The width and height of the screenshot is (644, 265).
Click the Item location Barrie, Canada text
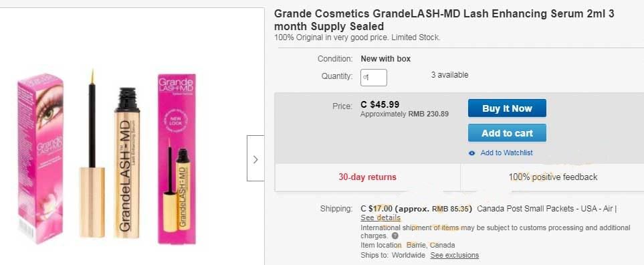tap(407, 246)
